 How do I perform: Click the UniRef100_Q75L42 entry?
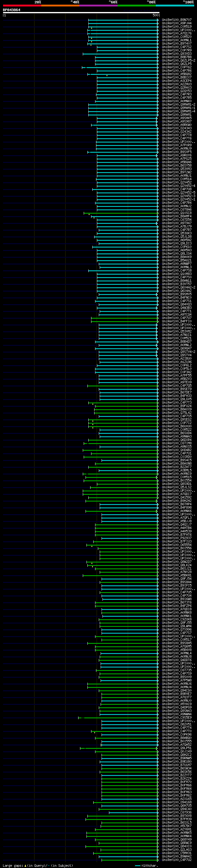(x=176, y=412)
